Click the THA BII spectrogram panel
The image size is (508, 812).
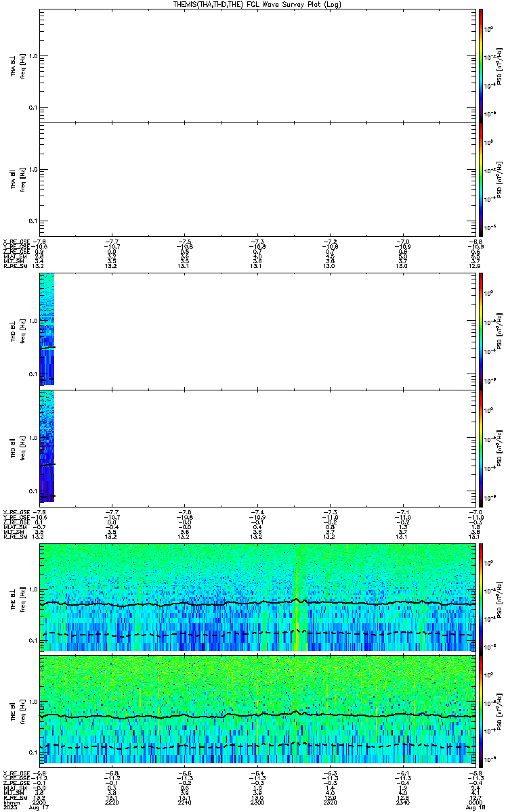[x=257, y=179]
